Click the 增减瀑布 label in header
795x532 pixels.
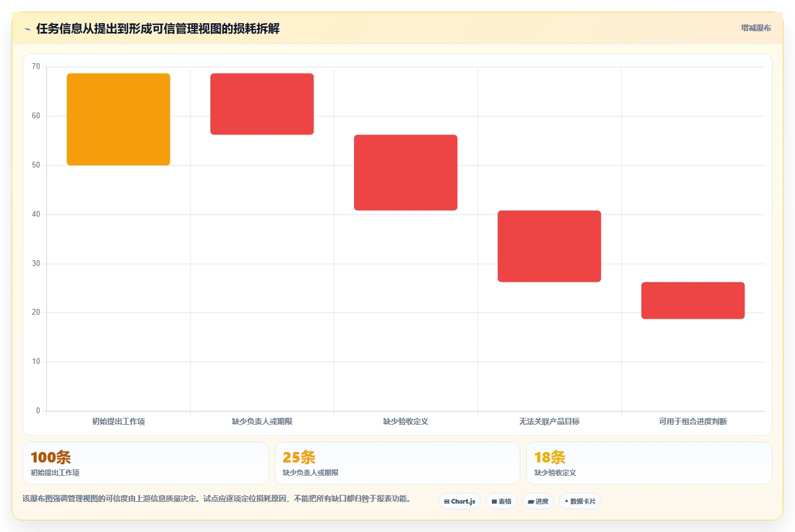click(x=756, y=28)
